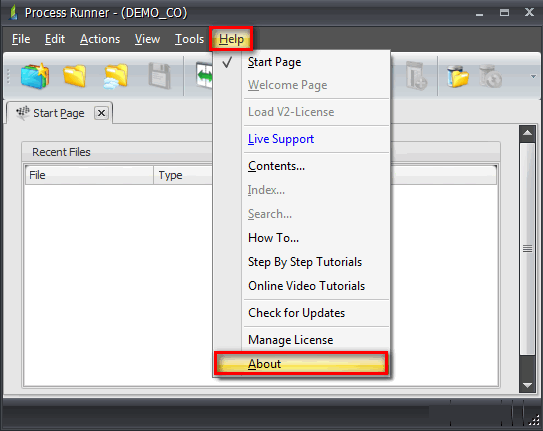543x431 pixels.
Task: Click the new file wizard icon with star
Action: click(x=35, y=76)
